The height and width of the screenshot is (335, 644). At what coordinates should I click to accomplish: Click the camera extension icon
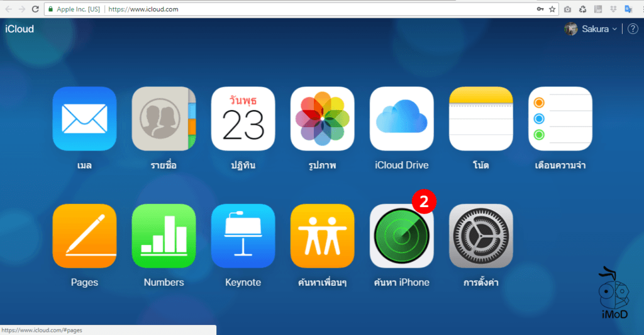[x=567, y=9]
